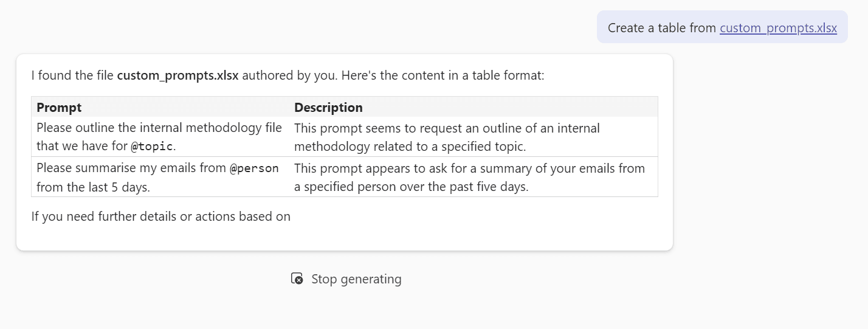Click the 'Please summarise my emails' cell text

point(158,177)
